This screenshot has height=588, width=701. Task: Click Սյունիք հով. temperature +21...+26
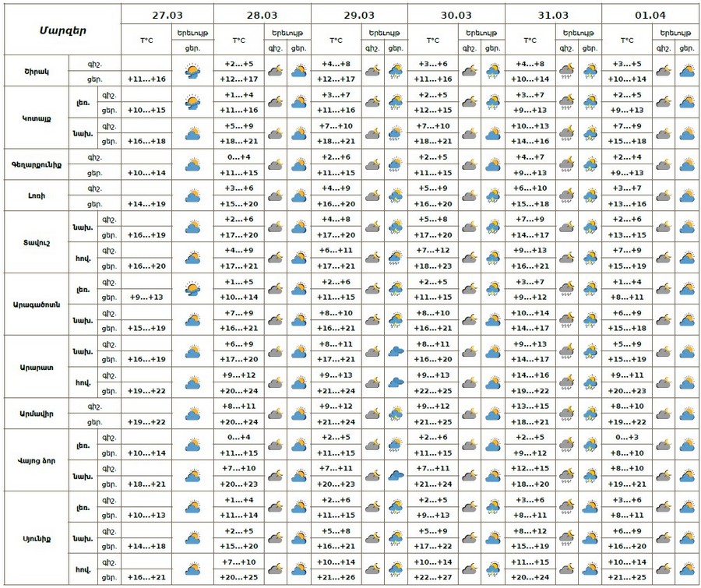(x=336, y=577)
